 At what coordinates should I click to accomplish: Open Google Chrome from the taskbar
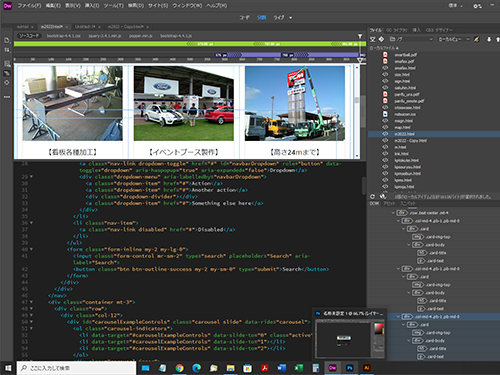180,368
